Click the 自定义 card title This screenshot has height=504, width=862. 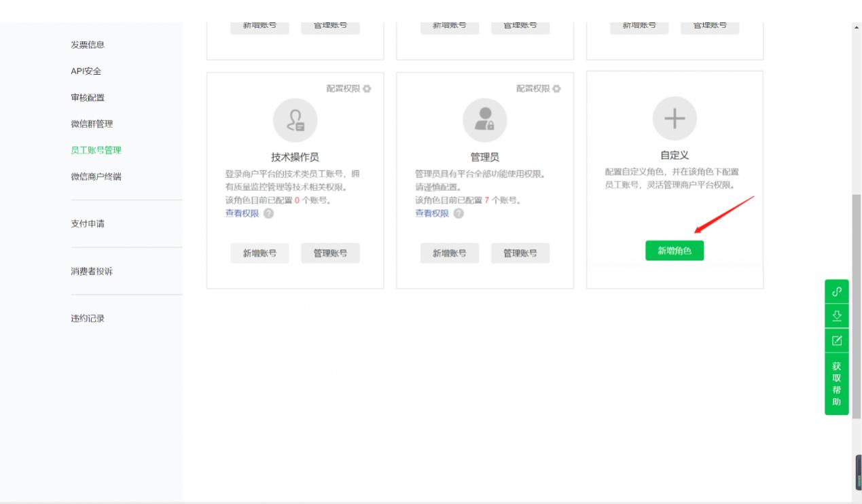[675, 156]
